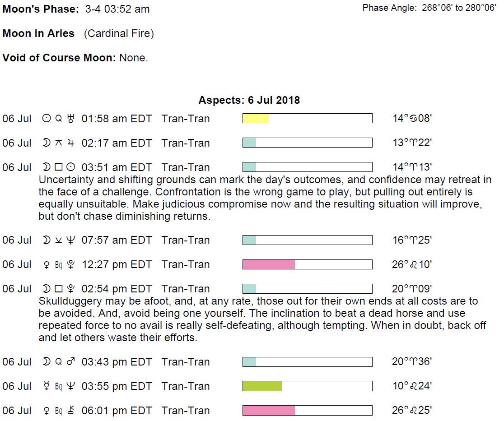The height and width of the screenshot is (421, 504).
Task: Select the Venus glyph in the 12:27 pm row
Action: [46, 264]
